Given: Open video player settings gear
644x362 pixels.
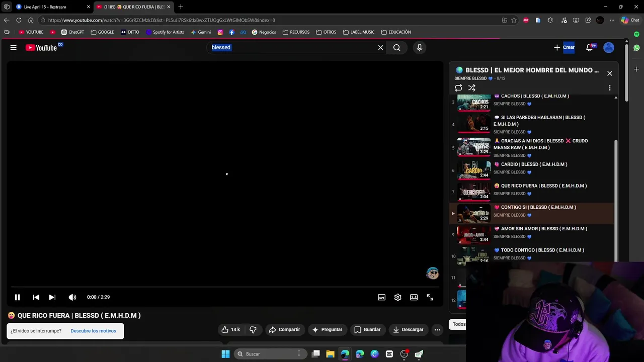Looking at the screenshot, I should coord(397,297).
